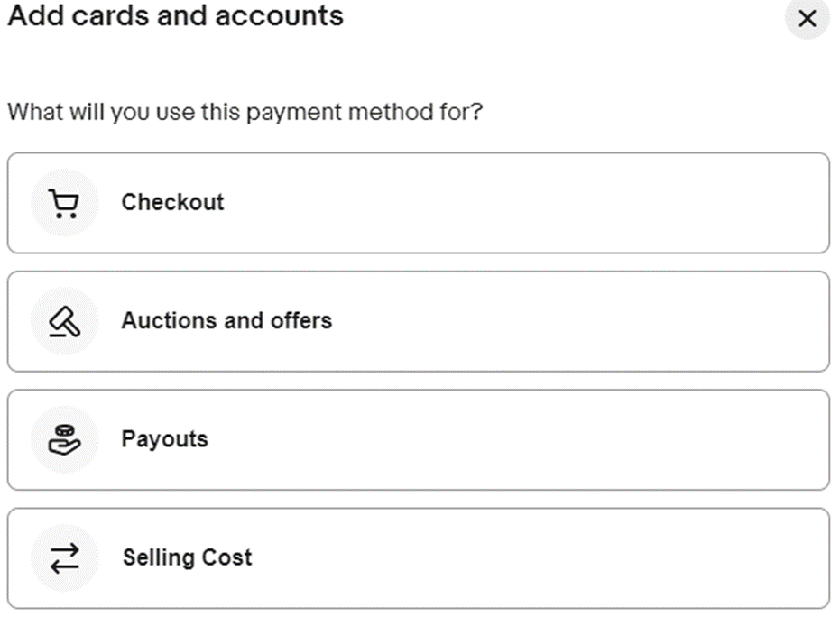Click the hand holding coins icon
The height and width of the screenshot is (626, 840).
(64, 439)
